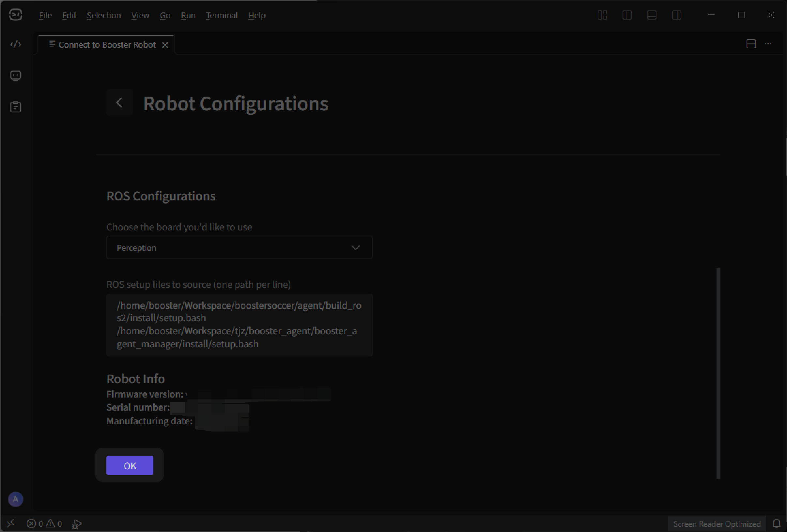The width and height of the screenshot is (787, 532).
Task: Confirm with the OK button
Action: (130, 466)
